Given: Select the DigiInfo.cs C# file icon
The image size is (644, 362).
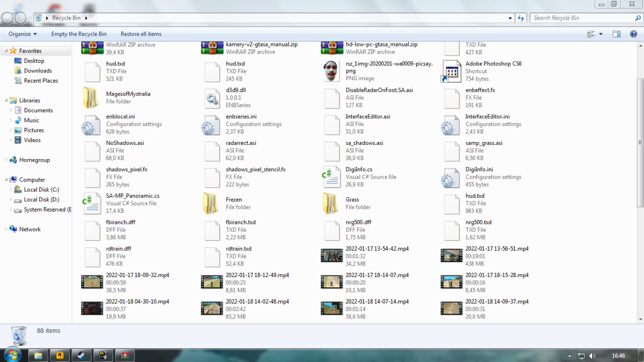Looking at the screenshot, I should coord(332,178).
